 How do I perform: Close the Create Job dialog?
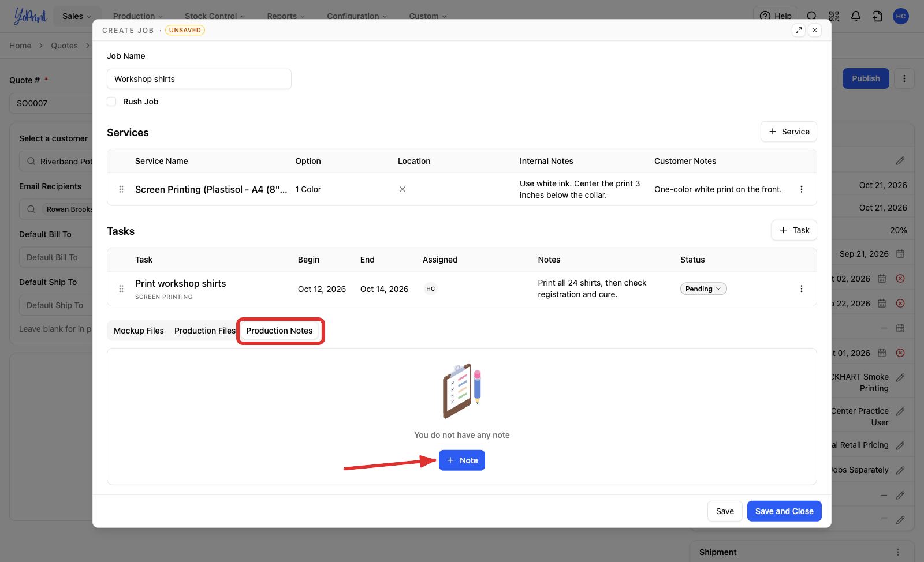(815, 30)
